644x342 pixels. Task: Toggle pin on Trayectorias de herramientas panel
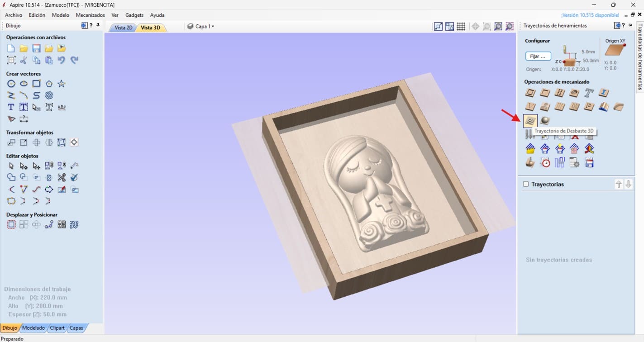tap(630, 25)
